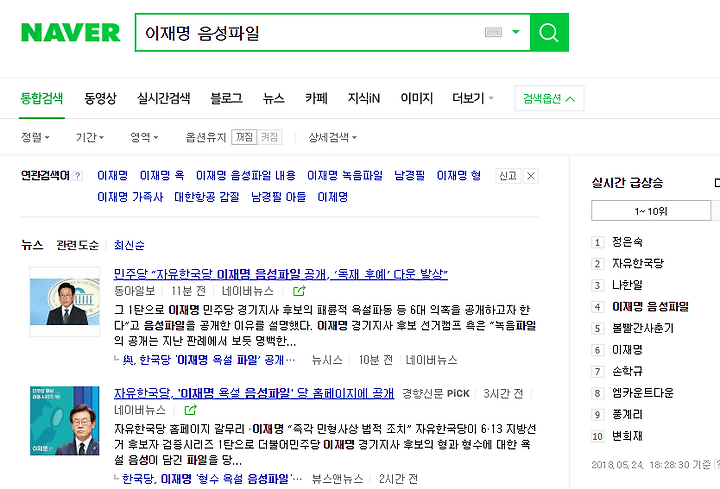This screenshot has width=720, height=489.
Task: Open headline 자유한국당 이재명 욕설 음성파일 당 홈페이지에 공개
Action: [254, 393]
